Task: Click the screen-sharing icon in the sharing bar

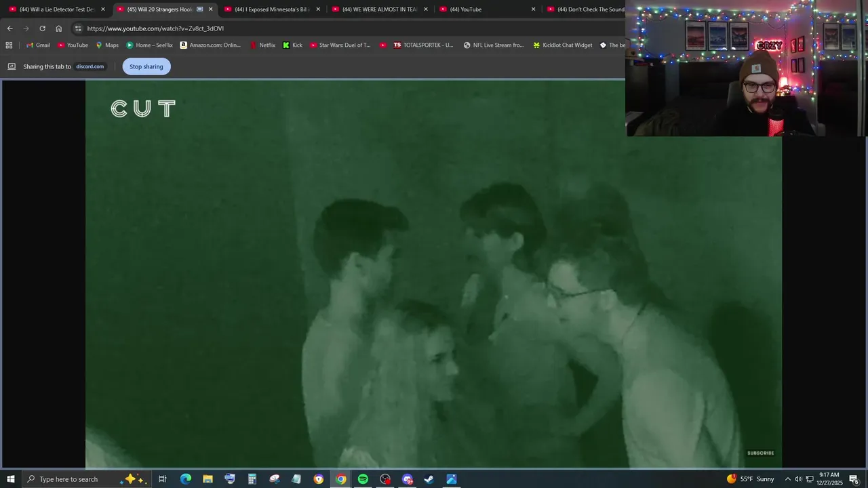Action: (12, 66)
